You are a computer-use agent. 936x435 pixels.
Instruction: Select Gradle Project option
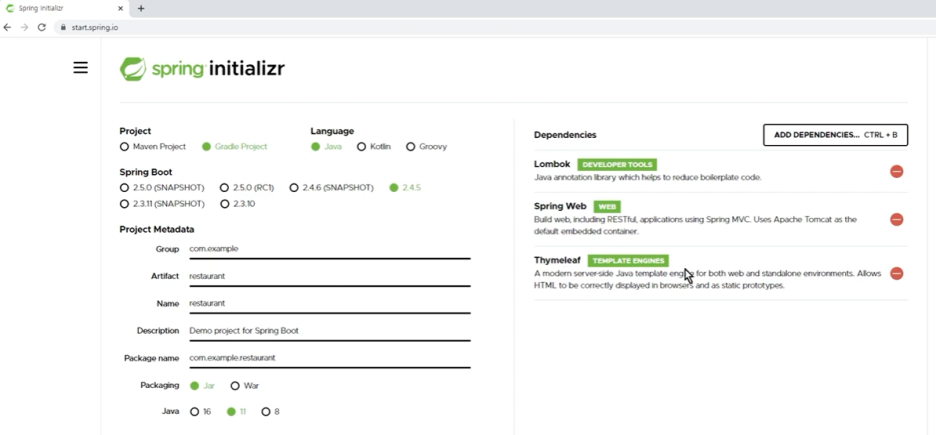[235, 146]
